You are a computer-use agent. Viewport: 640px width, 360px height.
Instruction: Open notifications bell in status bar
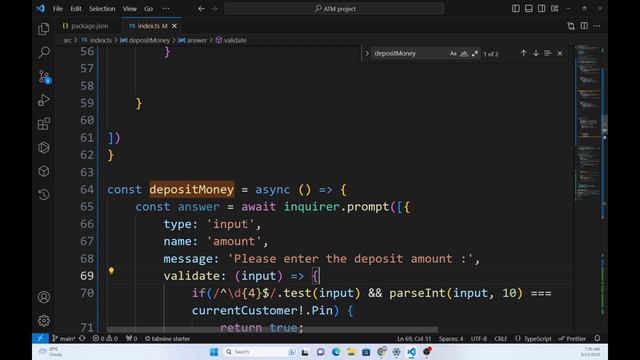click(x=597, y=338)
